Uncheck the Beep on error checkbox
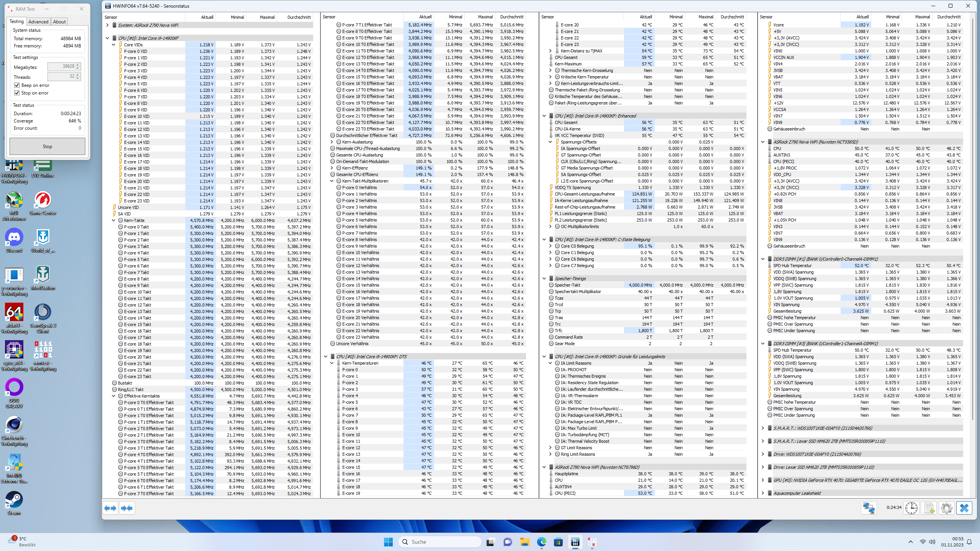980x551 pixels. tap(17, 85)
